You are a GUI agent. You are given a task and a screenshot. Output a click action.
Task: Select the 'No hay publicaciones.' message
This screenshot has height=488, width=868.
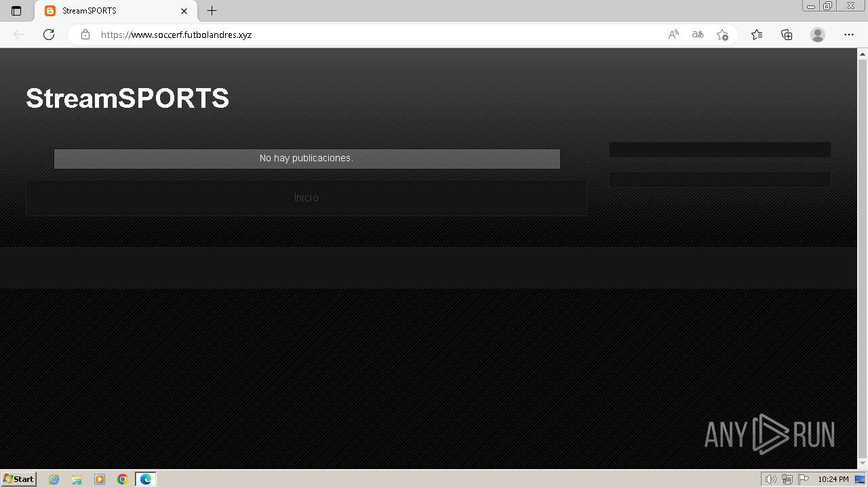point(307,158)
